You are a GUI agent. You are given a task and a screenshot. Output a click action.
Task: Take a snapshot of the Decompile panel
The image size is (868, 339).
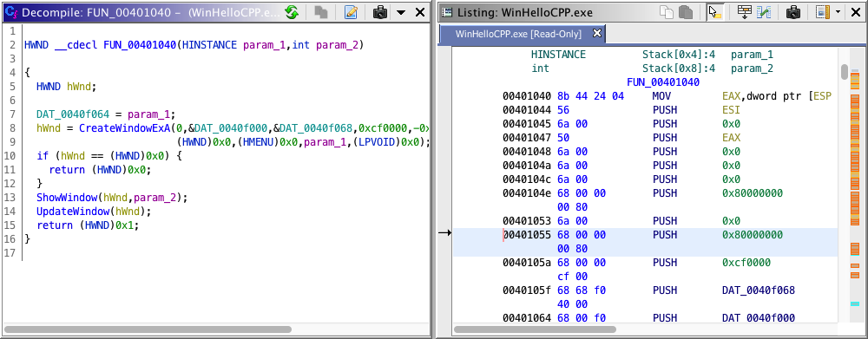click(380, 12)
